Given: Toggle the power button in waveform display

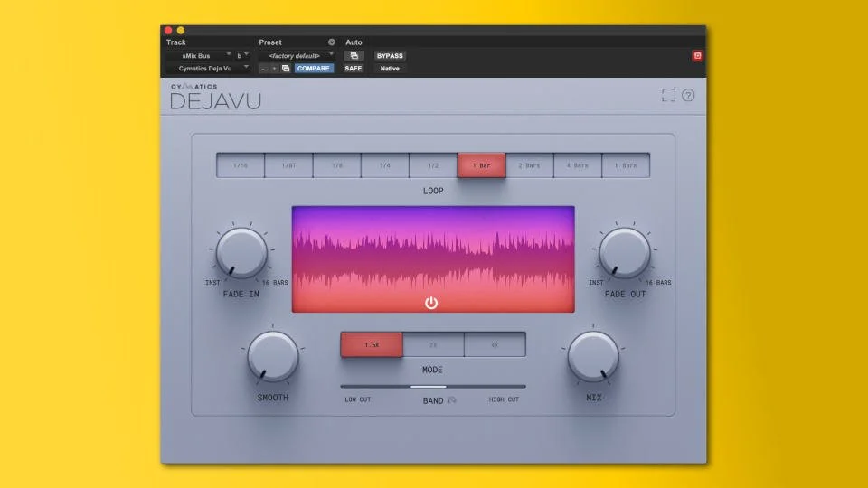Looking at the screenshot, I should point(431,303).
